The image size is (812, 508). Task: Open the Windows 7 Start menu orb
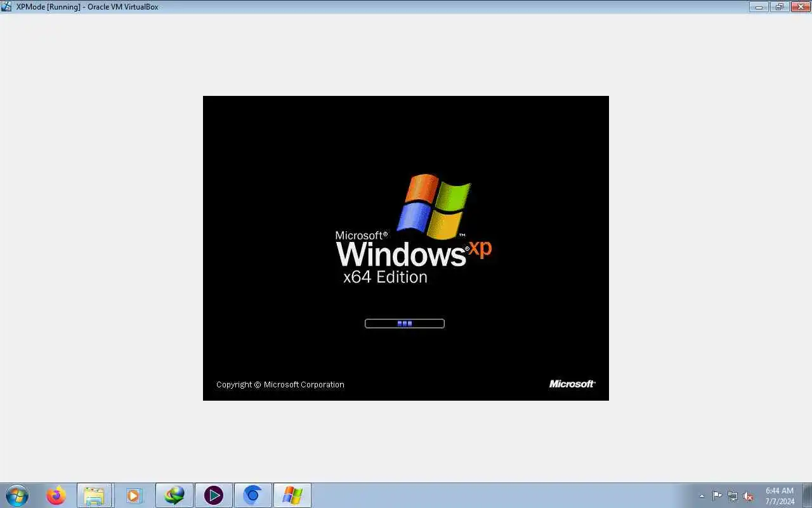[x=17, y=495]
